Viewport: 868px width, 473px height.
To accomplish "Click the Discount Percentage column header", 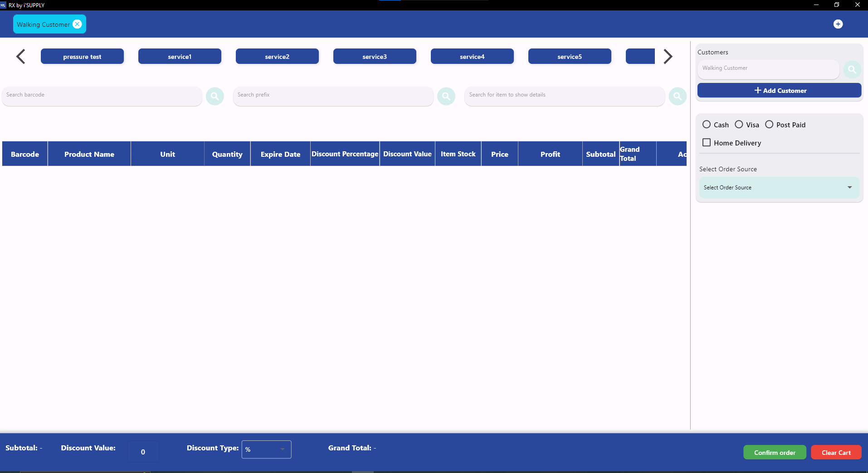I will coord(345,154).
